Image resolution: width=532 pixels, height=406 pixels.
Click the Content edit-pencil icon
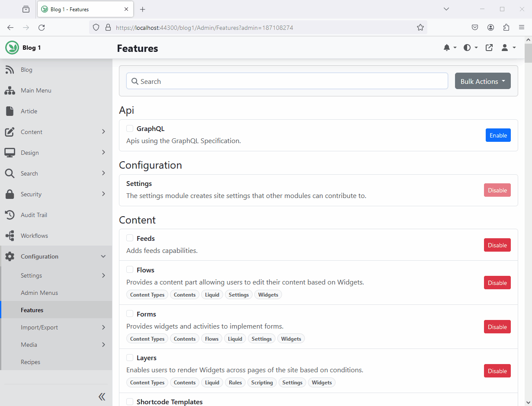10,132
